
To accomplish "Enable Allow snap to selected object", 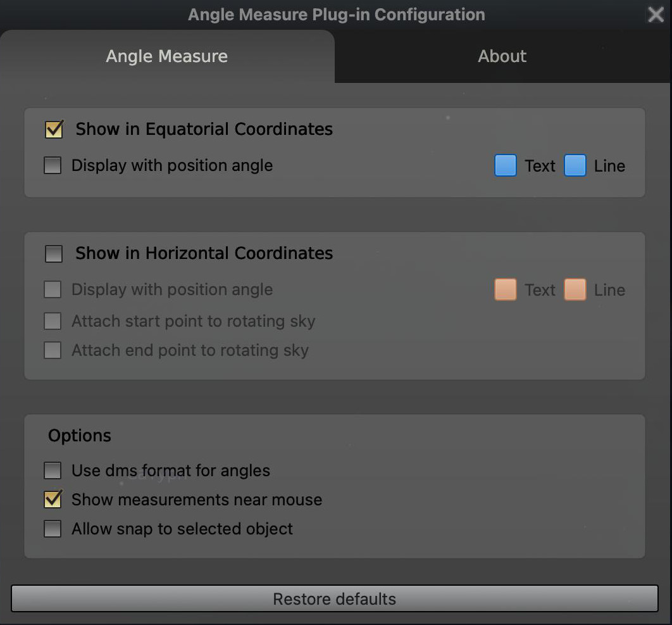I will click(53, 529).
